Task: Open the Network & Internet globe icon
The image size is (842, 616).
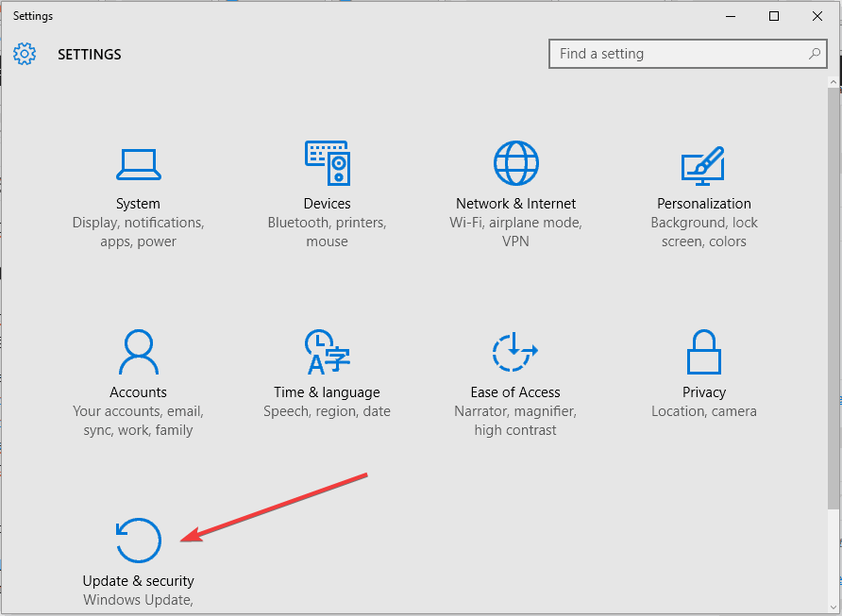Action: 516,163
